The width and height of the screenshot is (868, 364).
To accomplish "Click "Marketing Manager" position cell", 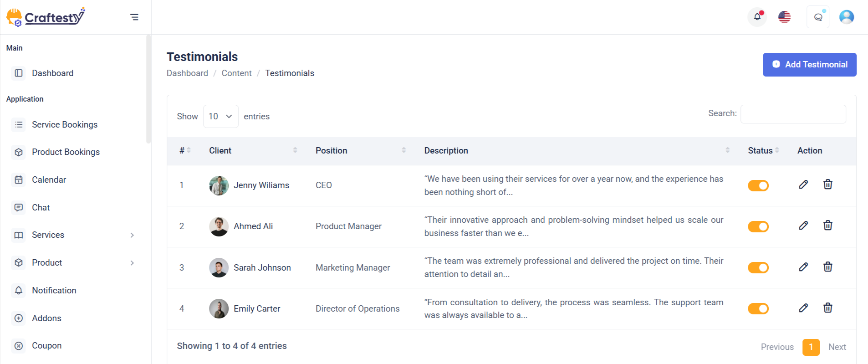I will [x=353, y=268].
